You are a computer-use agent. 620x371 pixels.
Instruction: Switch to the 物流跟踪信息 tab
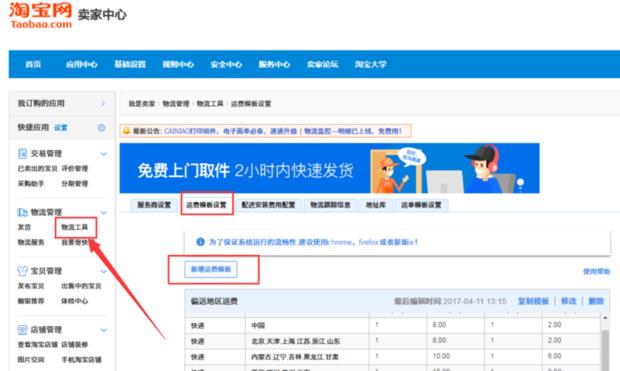331,205
